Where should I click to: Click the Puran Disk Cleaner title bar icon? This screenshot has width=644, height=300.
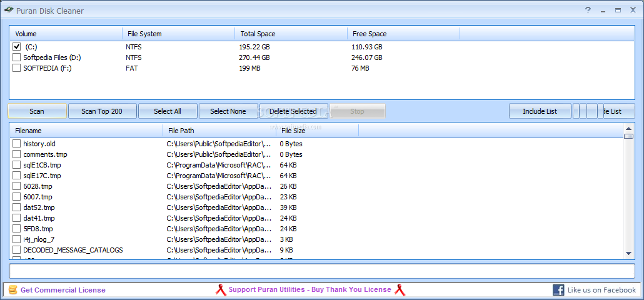click(x=9, y=10)
